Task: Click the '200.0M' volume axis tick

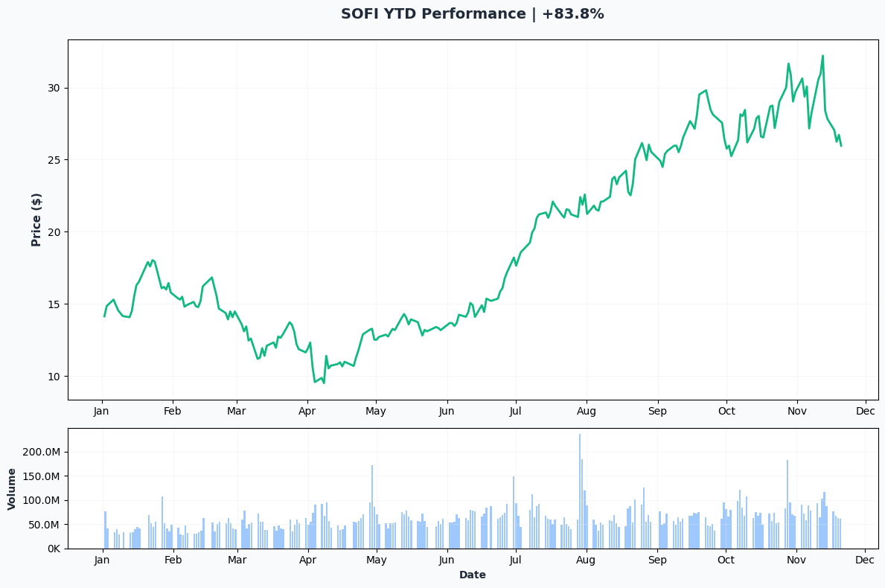Action: tap(41, 452)
